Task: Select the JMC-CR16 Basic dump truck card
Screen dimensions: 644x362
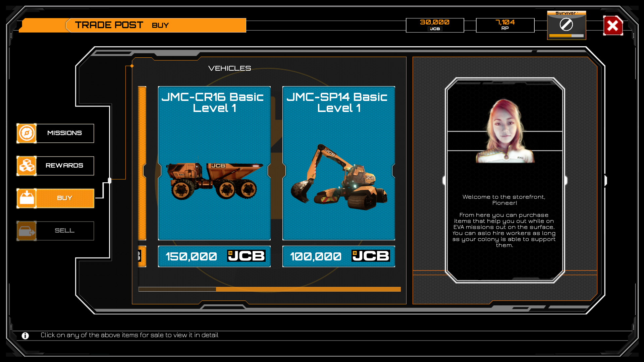Action: [x=214, y=163]
